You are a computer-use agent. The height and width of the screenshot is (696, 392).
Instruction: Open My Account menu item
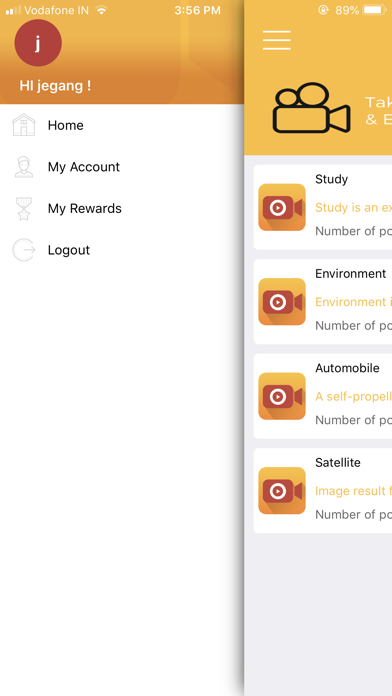[x=122, y=167]
